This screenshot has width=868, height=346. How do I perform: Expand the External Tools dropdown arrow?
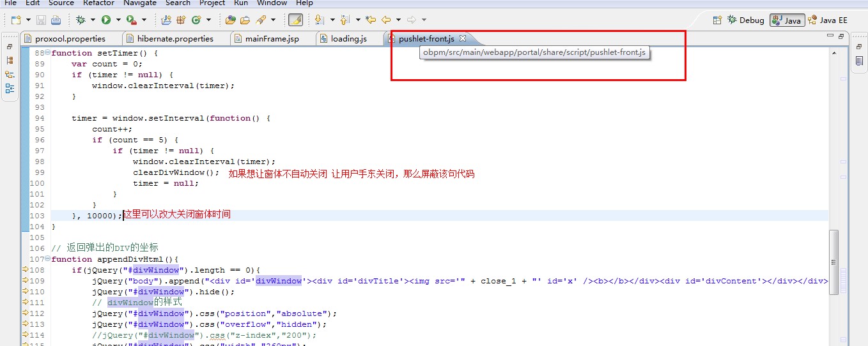pyautogui.click(x=144, y=20)
